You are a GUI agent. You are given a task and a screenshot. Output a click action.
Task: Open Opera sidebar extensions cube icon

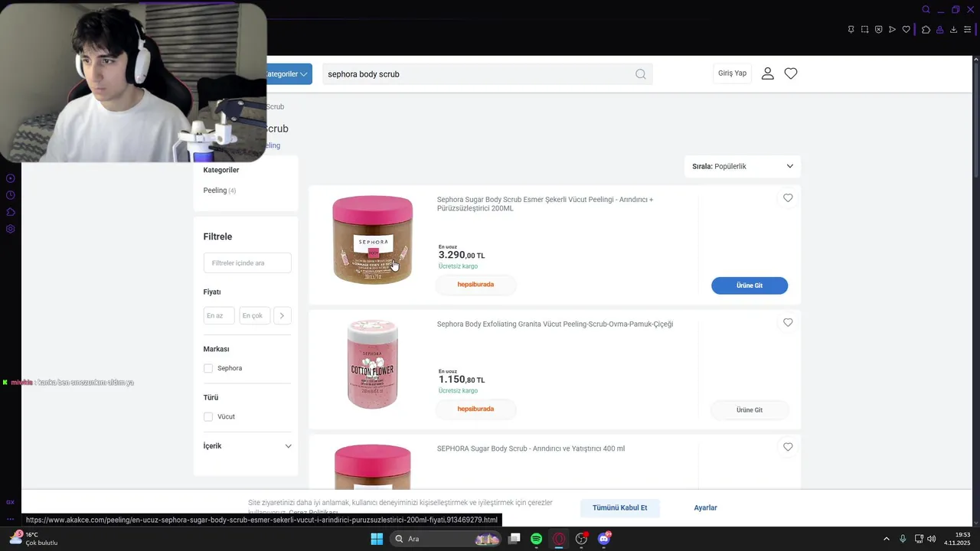[10, 212]
